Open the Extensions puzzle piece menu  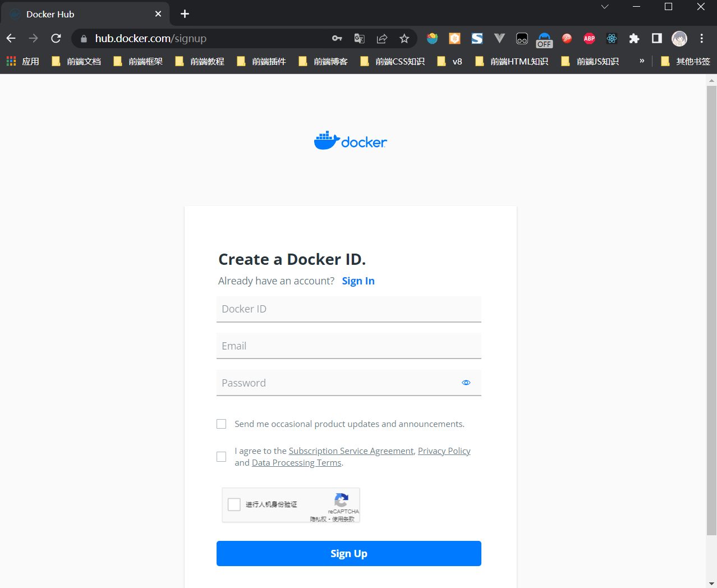tap(634, 38)
